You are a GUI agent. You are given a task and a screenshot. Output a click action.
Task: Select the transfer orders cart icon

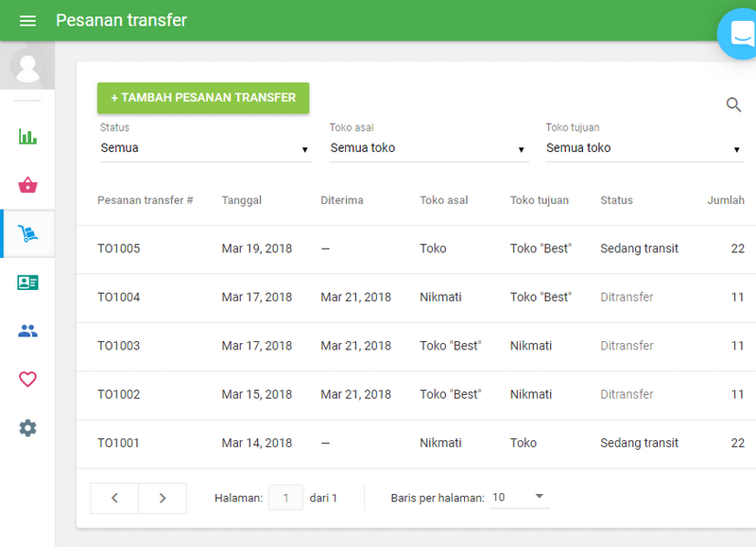27,233
